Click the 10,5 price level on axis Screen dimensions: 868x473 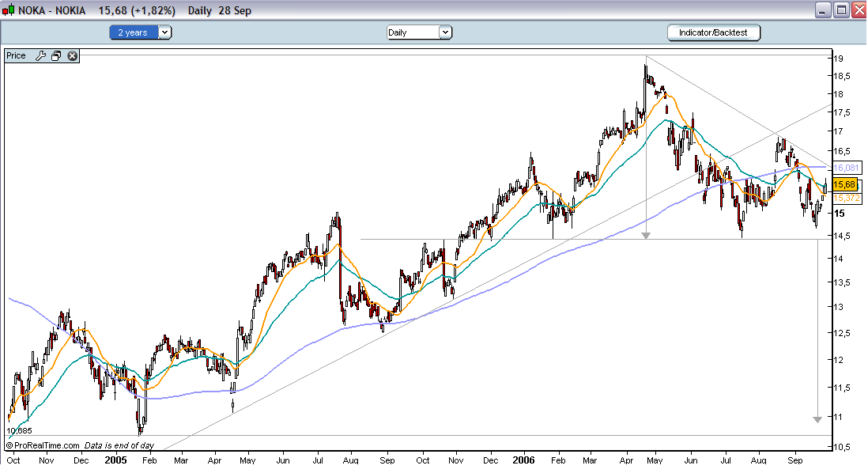(x=842, y=447)
